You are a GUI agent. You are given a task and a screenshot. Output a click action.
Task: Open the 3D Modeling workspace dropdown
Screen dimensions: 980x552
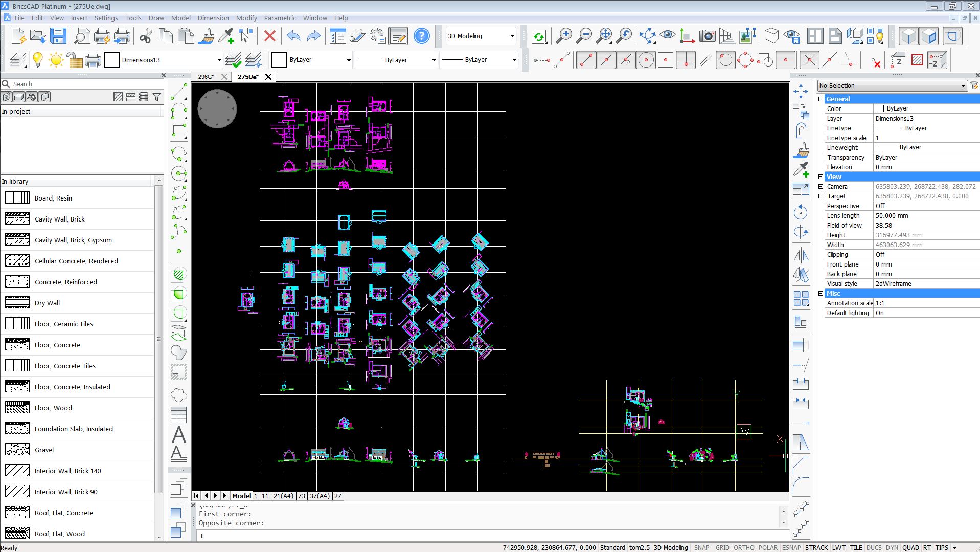pyautogui.click(x=512, y=36)
